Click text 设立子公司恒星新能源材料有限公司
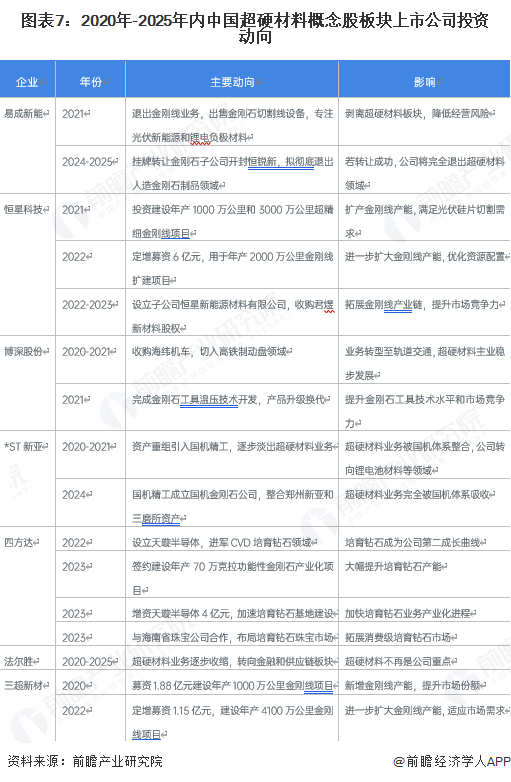This screenshot has height=782, width=511. point(209,305)
